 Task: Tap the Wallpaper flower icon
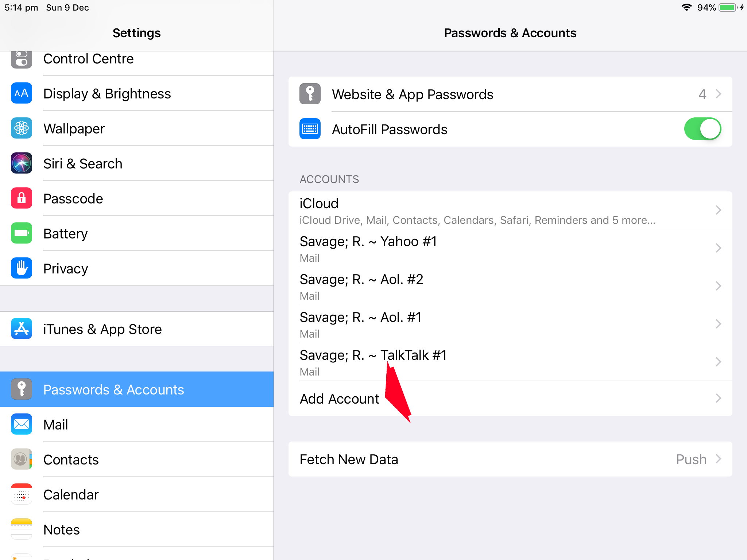click(22, 128)
